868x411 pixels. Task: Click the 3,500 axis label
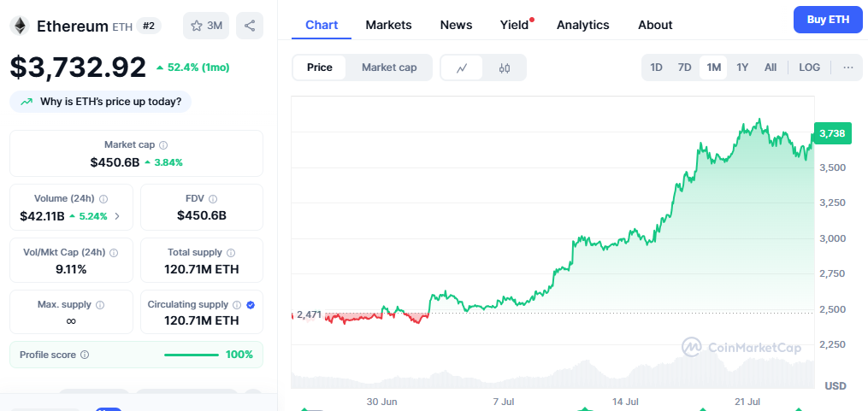click(x=833, y=167)
